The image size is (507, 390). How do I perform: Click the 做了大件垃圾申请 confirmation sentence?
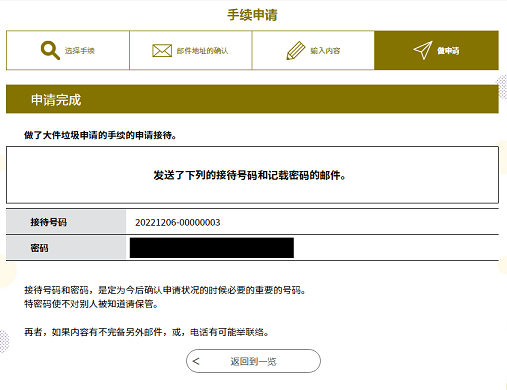(100, 135)
